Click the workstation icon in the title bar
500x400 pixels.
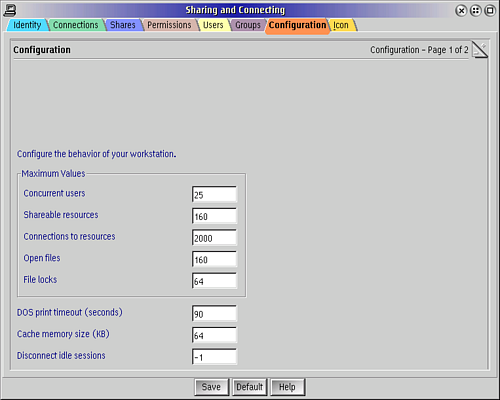[10, 10]
